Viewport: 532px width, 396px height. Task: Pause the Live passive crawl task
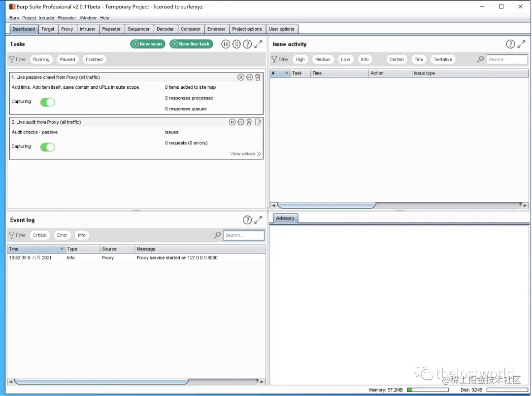point(240,77)
